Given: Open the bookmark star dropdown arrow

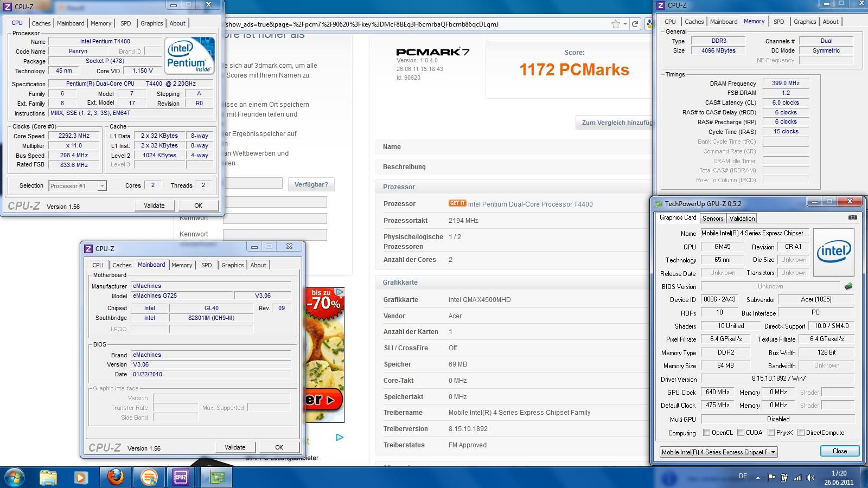Looking at the screenshot, I should click(625, 24).
